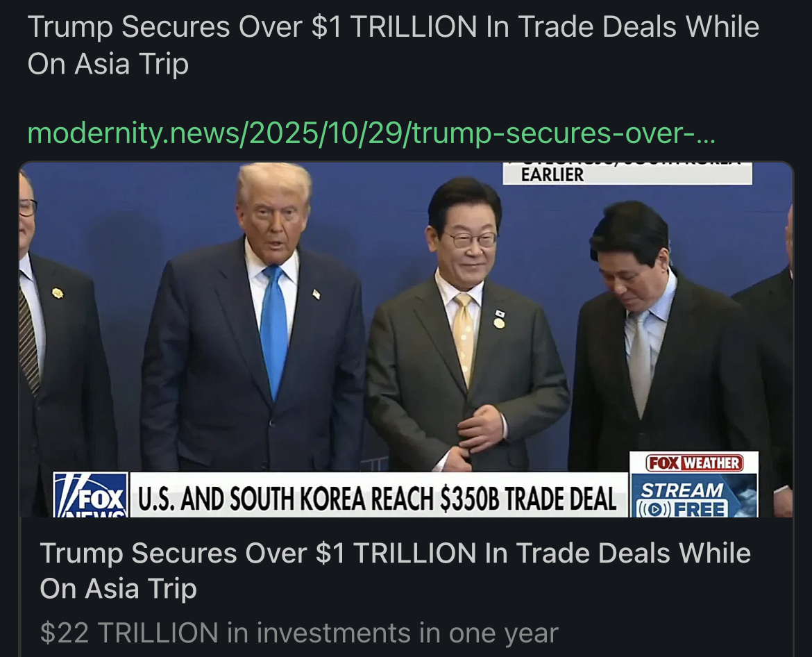Click the gold lapel pin on left man
This screenshot has width=812, height=657.
58,293
